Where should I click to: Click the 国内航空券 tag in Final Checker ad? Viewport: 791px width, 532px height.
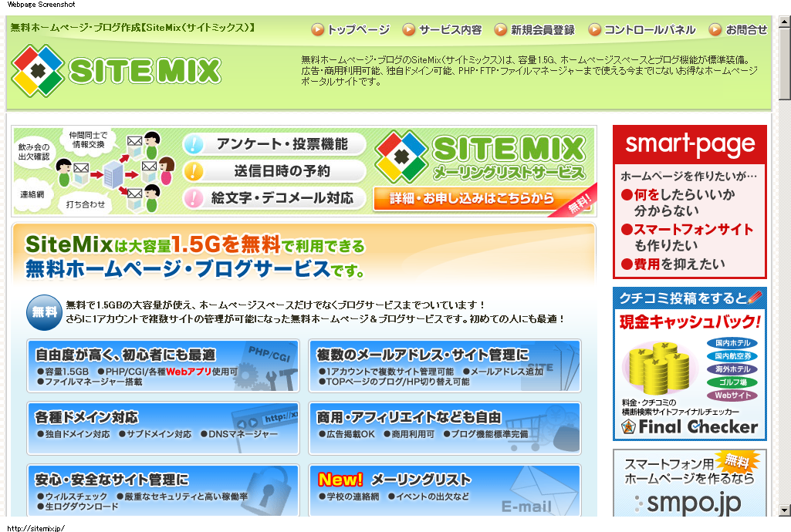pos(732,356)
